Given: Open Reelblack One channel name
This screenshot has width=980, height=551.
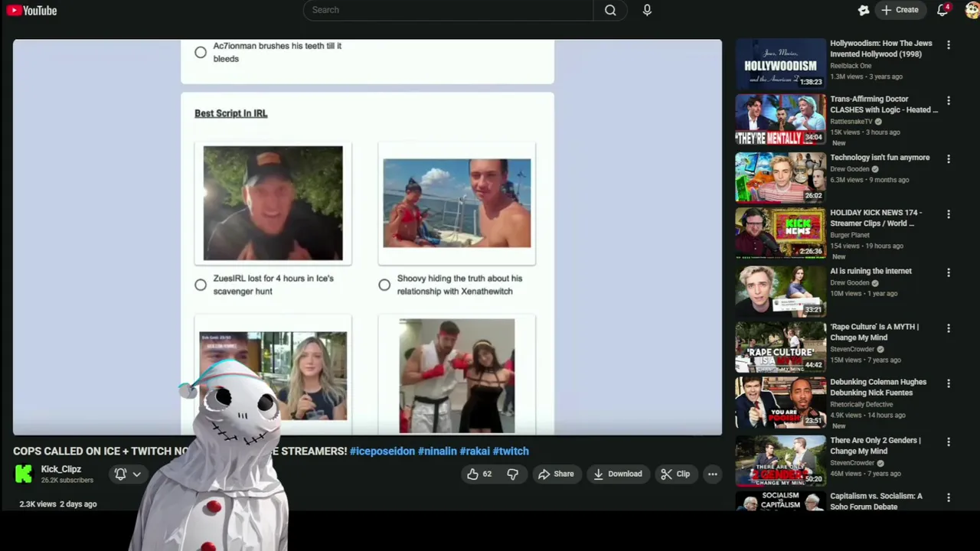Looking at the screenshot, I should [x=851, y=66].
